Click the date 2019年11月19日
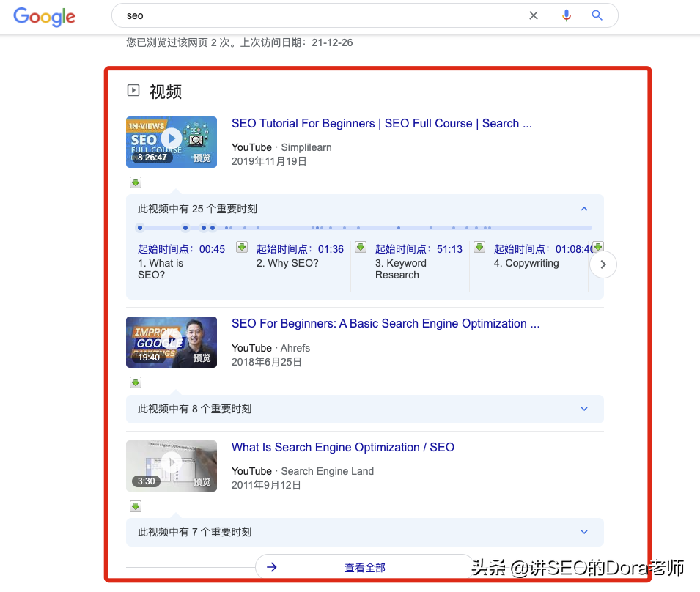The height and width of the screenshot is (592, 700). coord(269,161)
